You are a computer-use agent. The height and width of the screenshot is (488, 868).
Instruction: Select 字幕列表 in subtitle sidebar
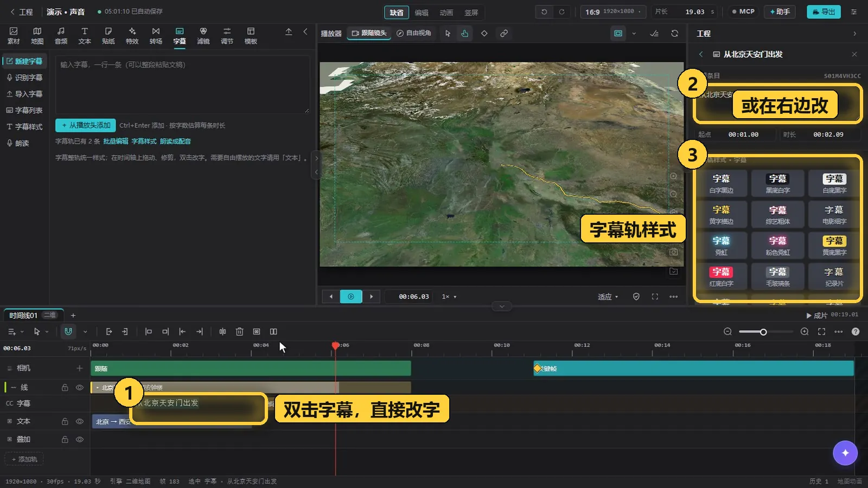click(x=24, y=110)
